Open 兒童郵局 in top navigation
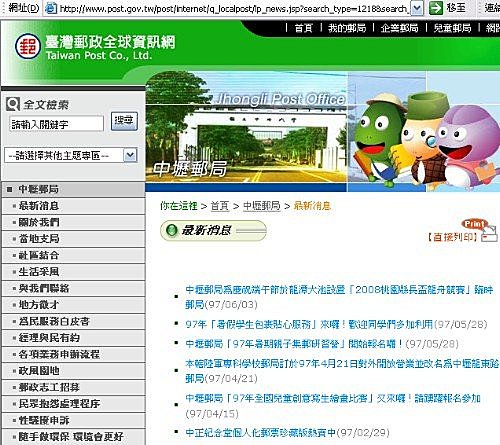Screen dimensions: 500x445 452,28
